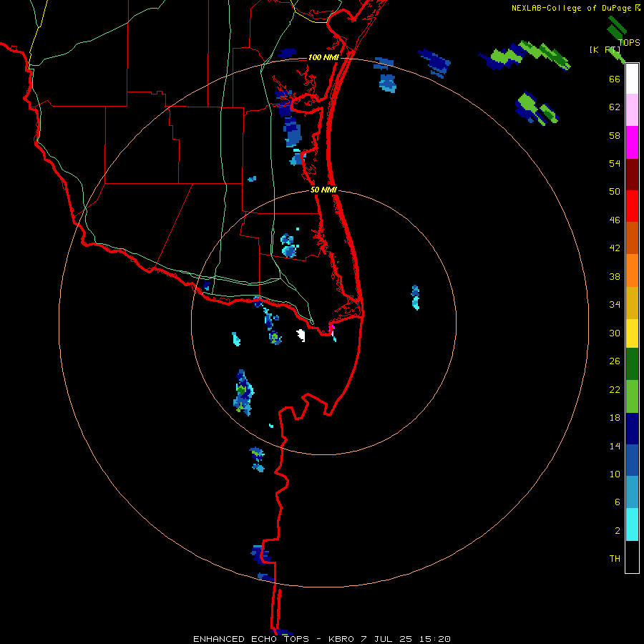This screenshot has height=644, width=644.
Task: Click the bright red legend swatch
Action: pyautogui.click(x=632, y=206)
